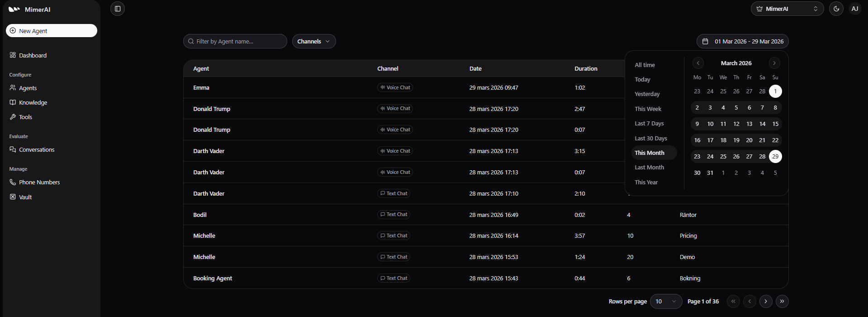This screenshot has width=868, height=317.
Task: Open the date range picker button
Action: point(742,41)
